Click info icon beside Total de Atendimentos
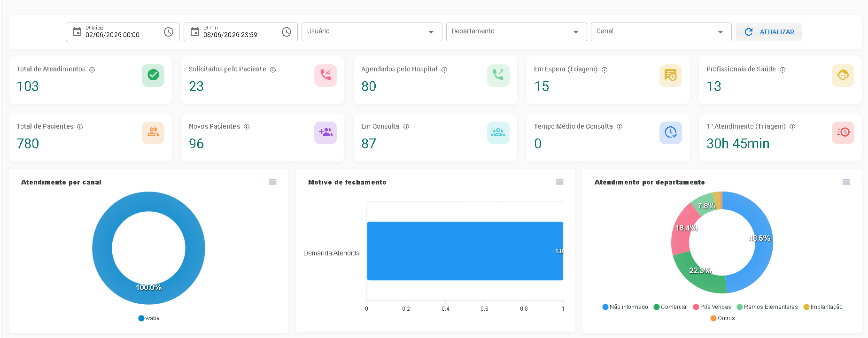This screenshot has height=338, width=868. pyautogui.click(x=92, y=69)
